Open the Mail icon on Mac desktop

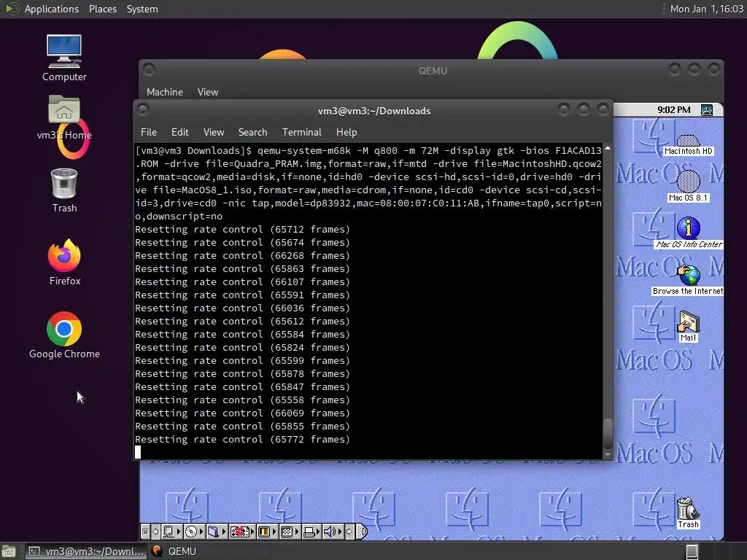click(689, 326)
